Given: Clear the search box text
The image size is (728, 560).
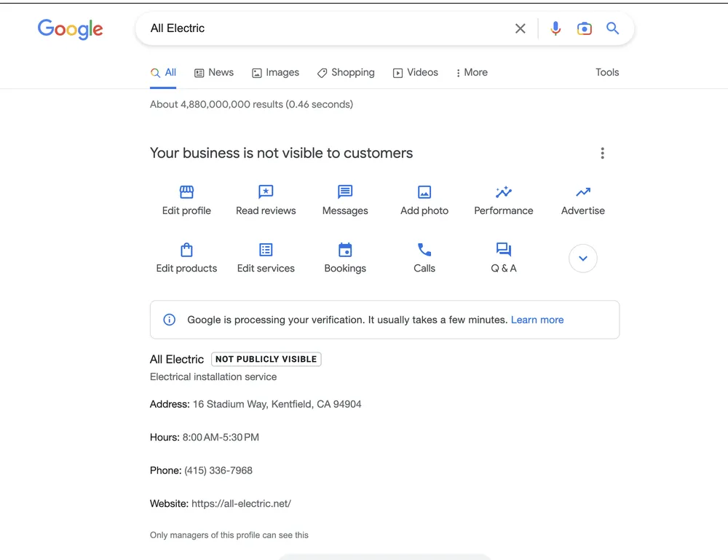Looking at the screenshot, I should tap(521, 28).
